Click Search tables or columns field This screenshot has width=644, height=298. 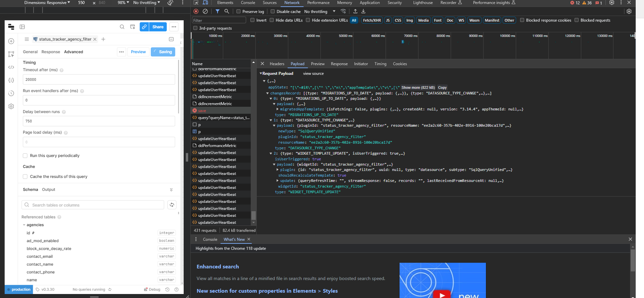(93, 205)
